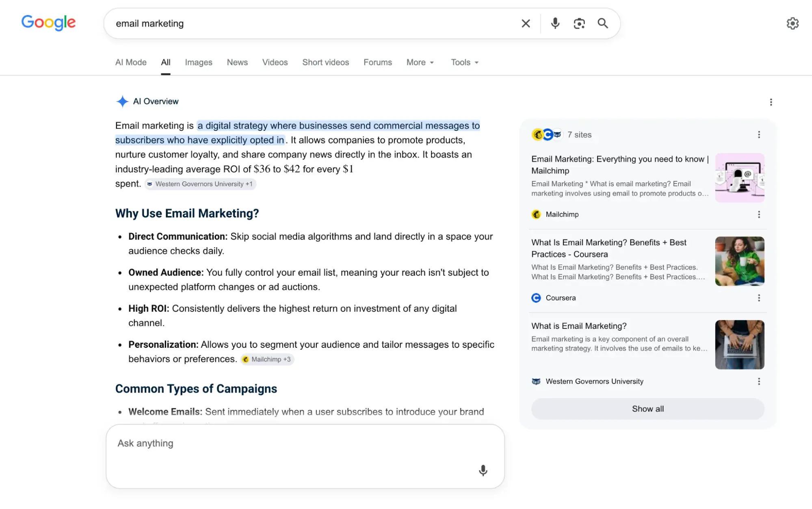The height and width of the screenshot is (509, 812).
Task: Expand the More dropdown in search tabs
Action: coord(420,63)
